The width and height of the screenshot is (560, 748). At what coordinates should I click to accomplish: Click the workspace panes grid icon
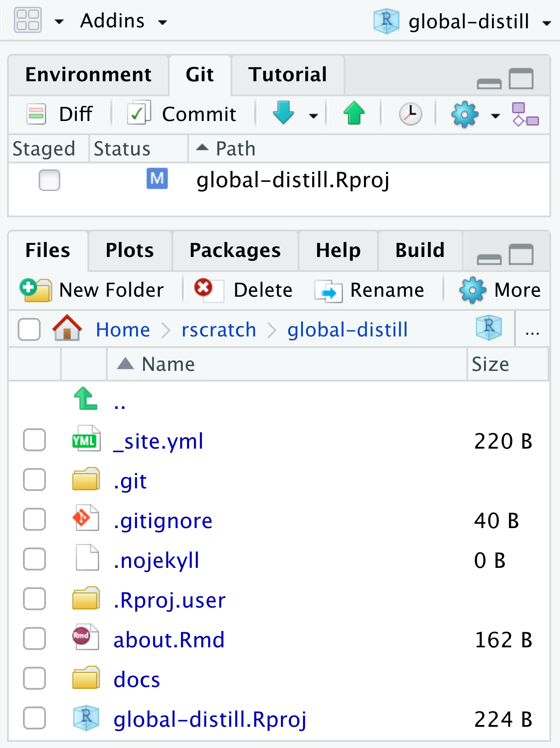(28, 20)
